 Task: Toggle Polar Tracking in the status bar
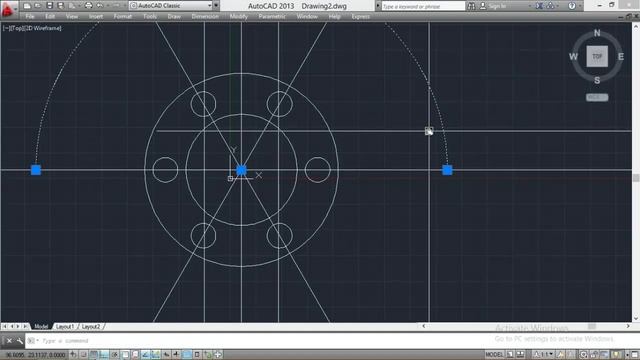[115, 354]
